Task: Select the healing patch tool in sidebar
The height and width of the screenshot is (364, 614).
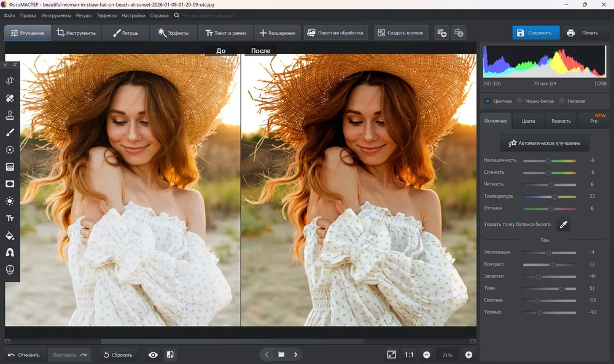Action: pos(10,98)
